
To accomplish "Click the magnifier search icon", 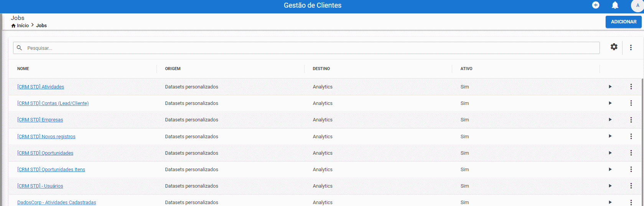I will [x=19, y=48].
